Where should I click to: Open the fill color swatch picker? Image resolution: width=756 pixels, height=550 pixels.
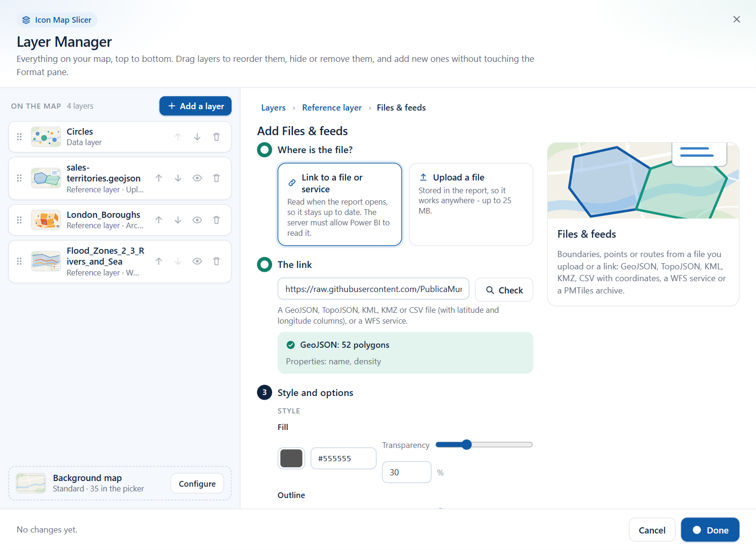291,458
